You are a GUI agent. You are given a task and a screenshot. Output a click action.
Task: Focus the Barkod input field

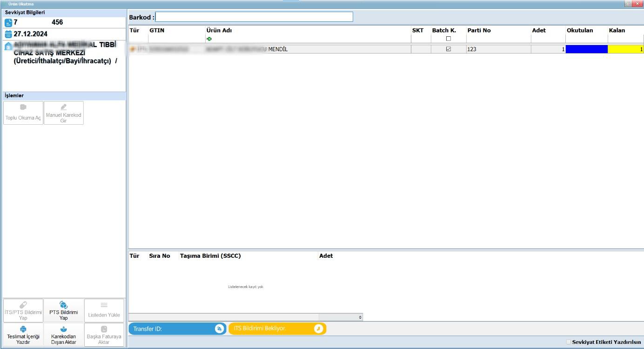tap(254, 17)
